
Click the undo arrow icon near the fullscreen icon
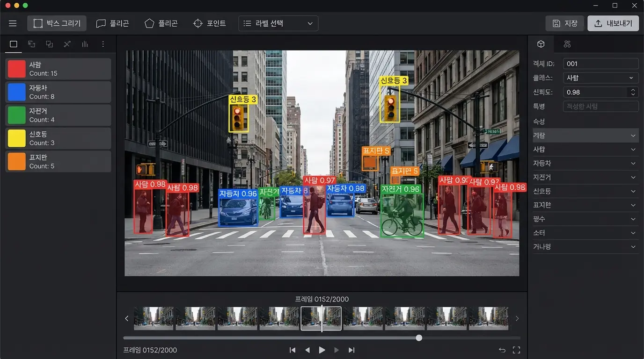502,350
